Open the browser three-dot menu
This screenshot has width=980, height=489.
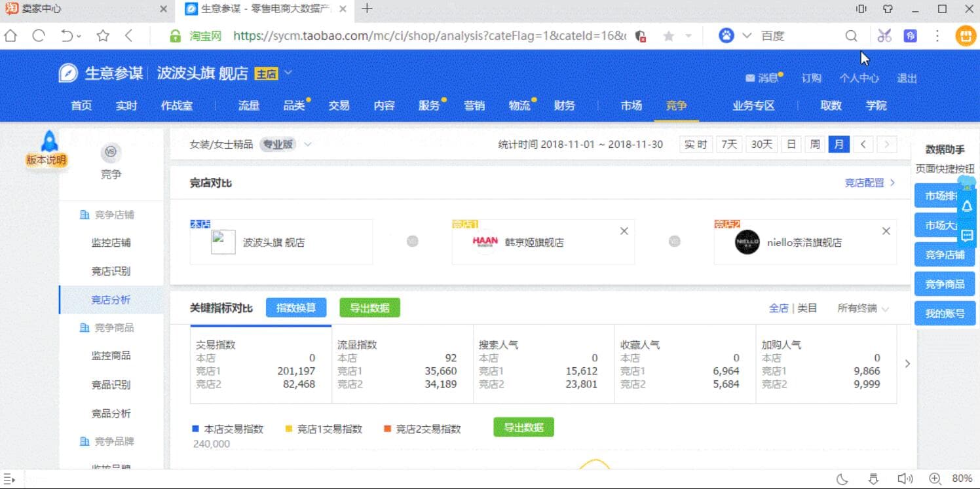[x=937, y=36]
